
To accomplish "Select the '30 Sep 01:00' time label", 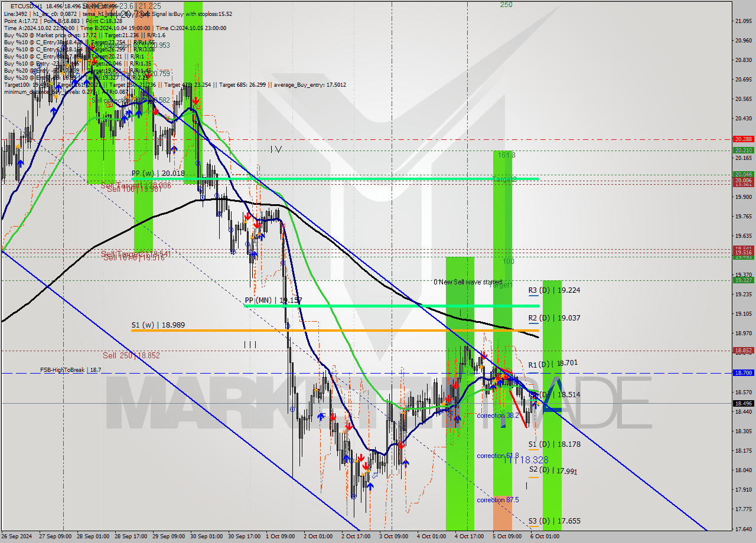I will coord(206,537).
